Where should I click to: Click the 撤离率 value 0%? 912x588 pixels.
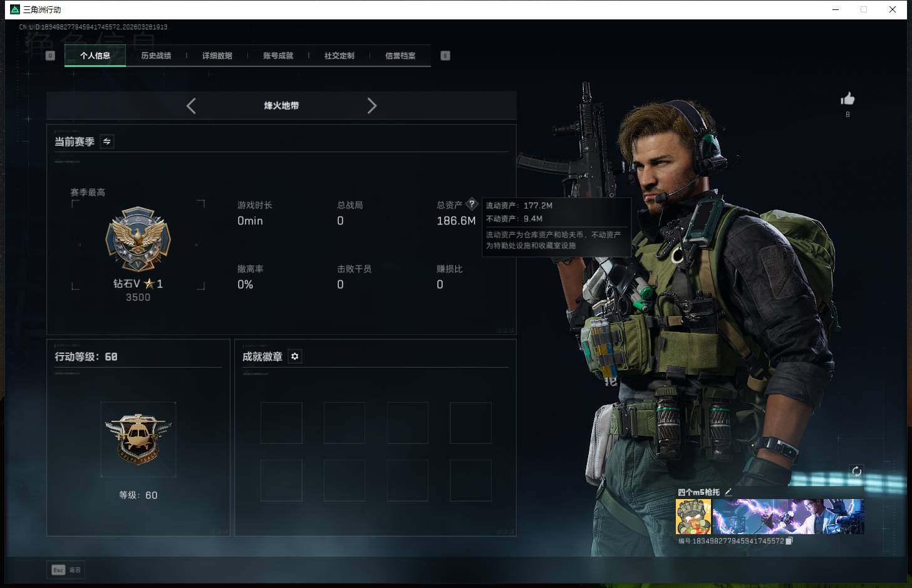(246, 285)
